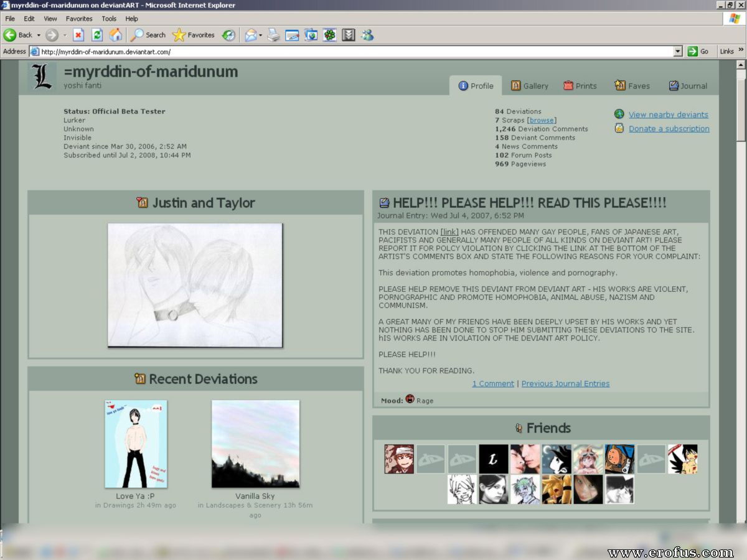The height and width of the screenshot is (560, 747).
Task: Open Messenger from the toolbar people icon
Action: 367,35
